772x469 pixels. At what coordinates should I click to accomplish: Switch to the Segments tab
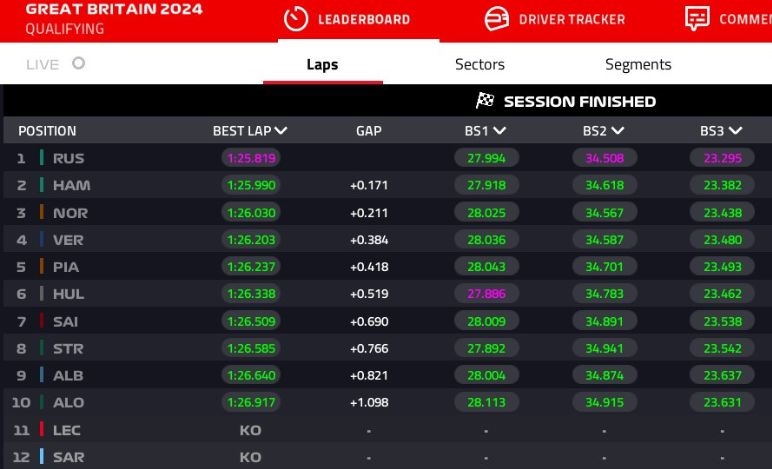pyautogui.click(x=638, y=64)
